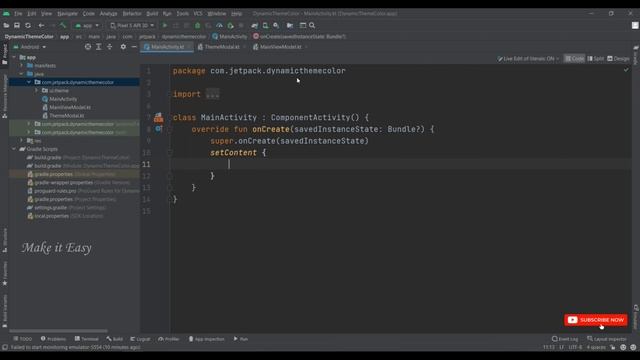
Task: Collapse the Gradle Scripts node
Action: click(x=14, y=149)
